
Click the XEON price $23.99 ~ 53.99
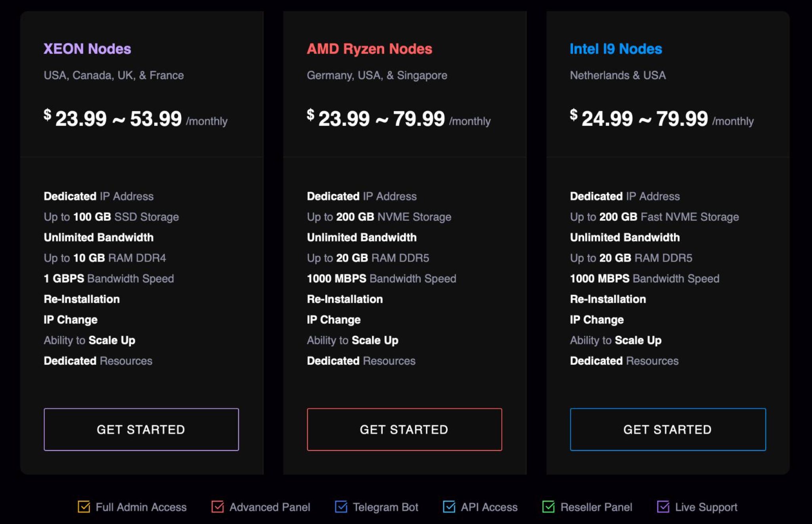pyautogui.click(x=118, y=118)
